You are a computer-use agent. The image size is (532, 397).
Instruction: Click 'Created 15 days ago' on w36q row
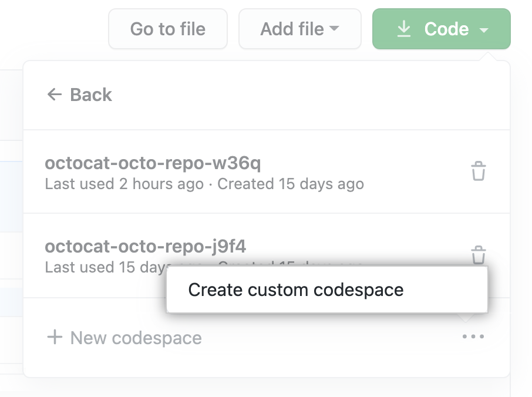point(291,184)
